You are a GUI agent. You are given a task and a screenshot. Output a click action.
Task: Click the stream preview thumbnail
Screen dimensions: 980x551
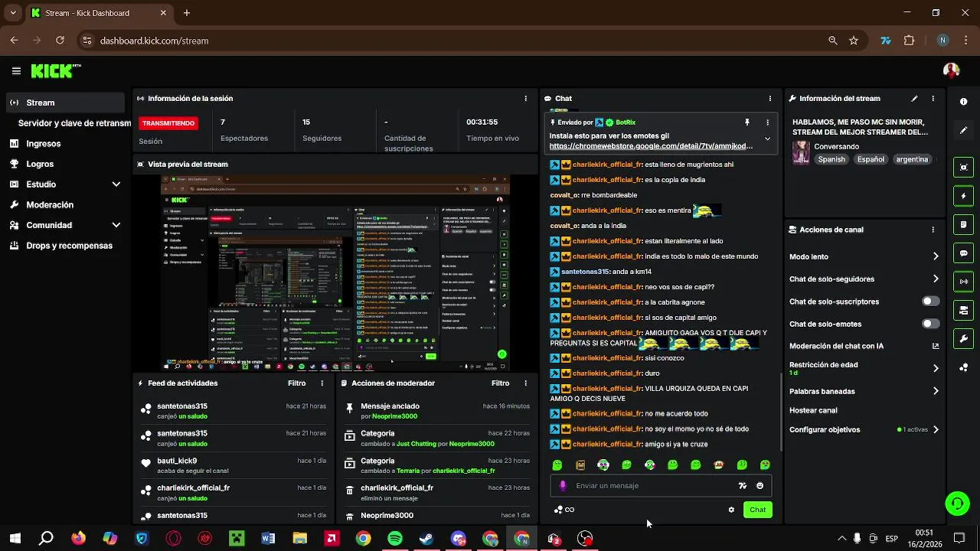point(335,272)
